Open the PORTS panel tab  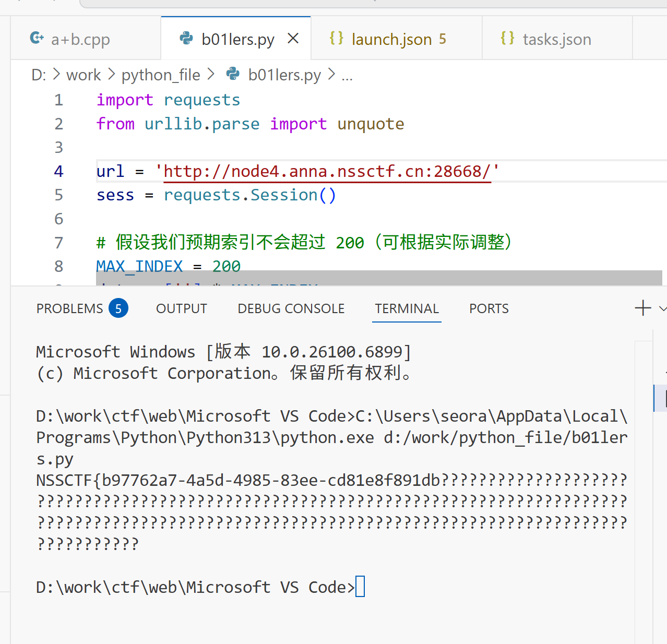[489, 308]
